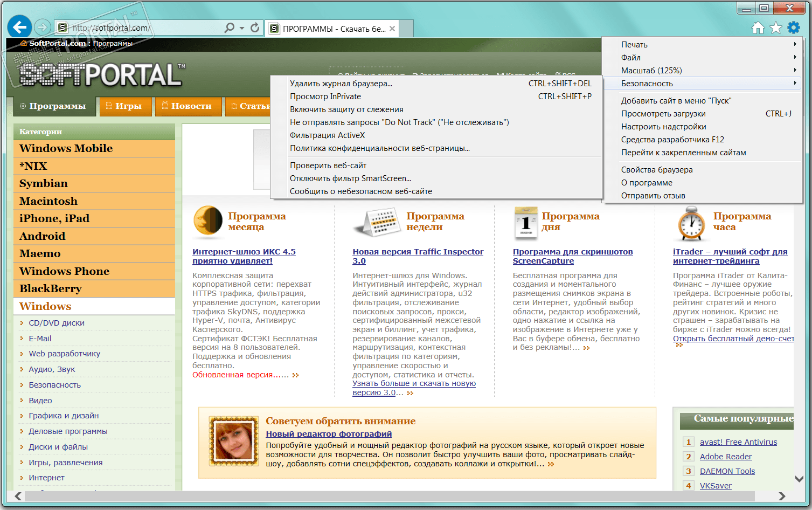Select Удалить журнал браузера...
Image resolution: width=812 pixels, height=510 pixels.
[436, 83]
